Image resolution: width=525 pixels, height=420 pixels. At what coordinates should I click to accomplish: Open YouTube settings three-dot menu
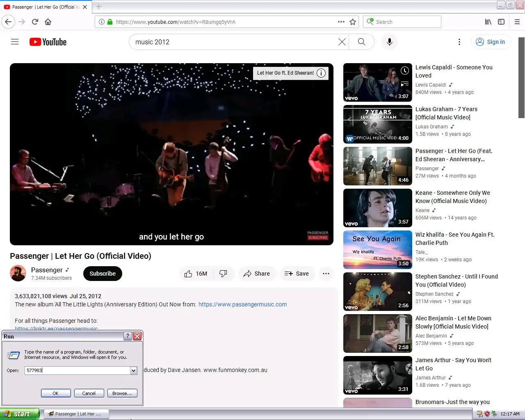pyautogui.click(x=459, y=42)
